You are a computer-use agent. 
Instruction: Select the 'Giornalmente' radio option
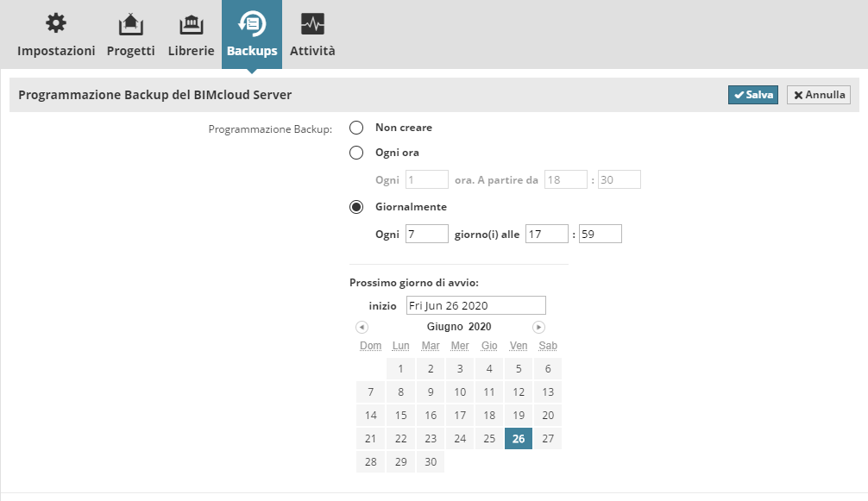click(x=356, y=207)
